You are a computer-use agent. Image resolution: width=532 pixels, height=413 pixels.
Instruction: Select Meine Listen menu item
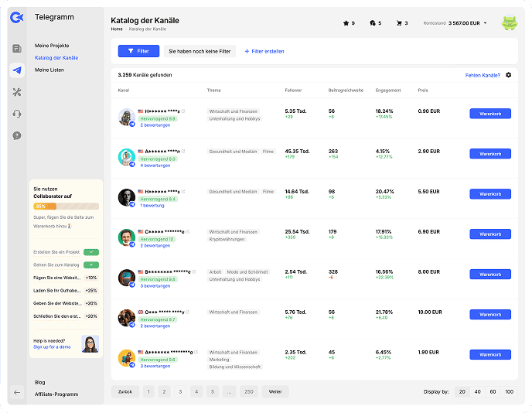click(x=49, y=70)
